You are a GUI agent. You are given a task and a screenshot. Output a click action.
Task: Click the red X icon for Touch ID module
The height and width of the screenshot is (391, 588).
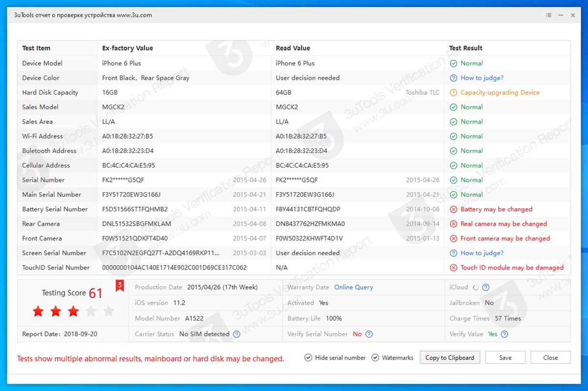click(453, 268)
